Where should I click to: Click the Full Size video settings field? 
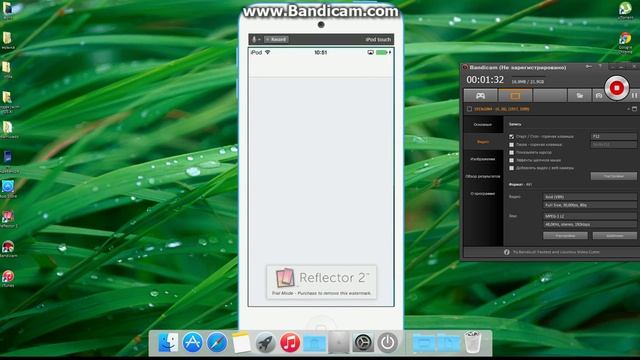point(589,205)
